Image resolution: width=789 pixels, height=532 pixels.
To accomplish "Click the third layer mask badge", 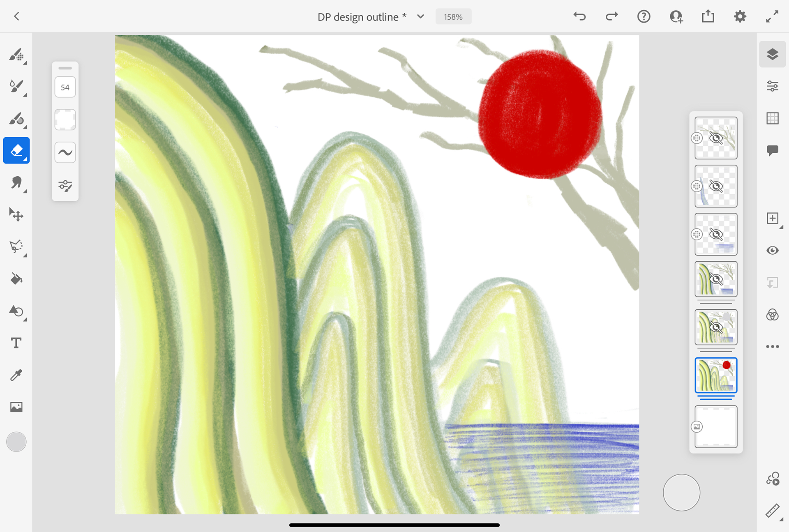I will pyautogui.click(x=697, y=234).
